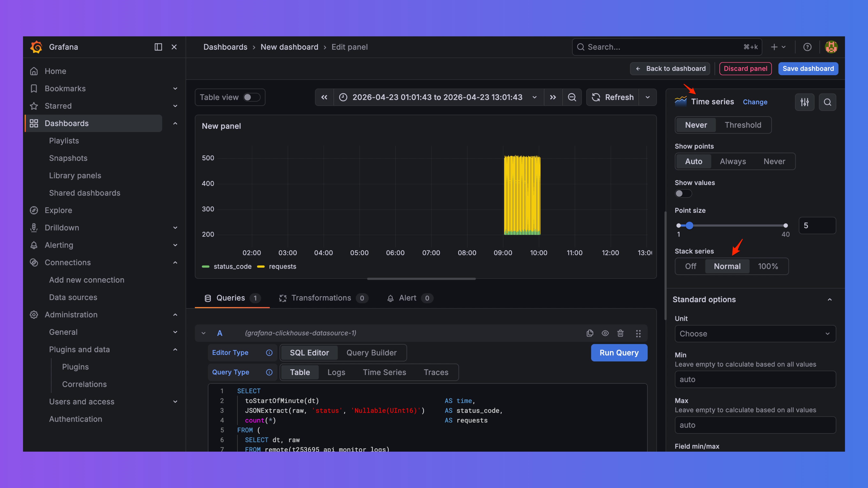Click the Time series visualization icon
The image size is (868, 488).
click(680, 101)
